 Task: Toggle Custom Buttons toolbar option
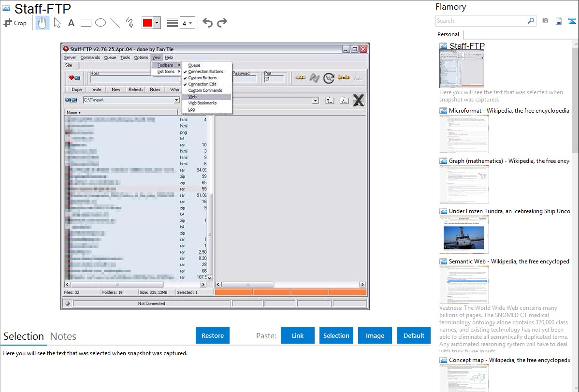203,78
